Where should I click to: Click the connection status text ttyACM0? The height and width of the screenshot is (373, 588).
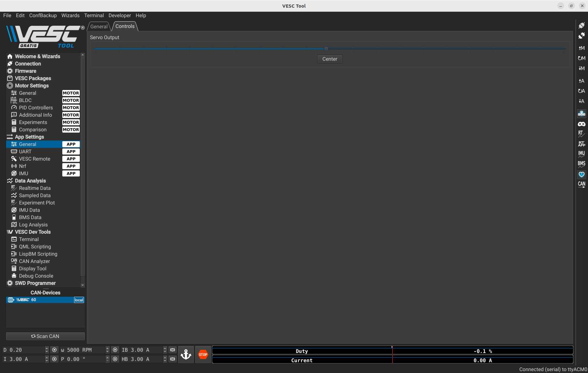tap(553, 369)
